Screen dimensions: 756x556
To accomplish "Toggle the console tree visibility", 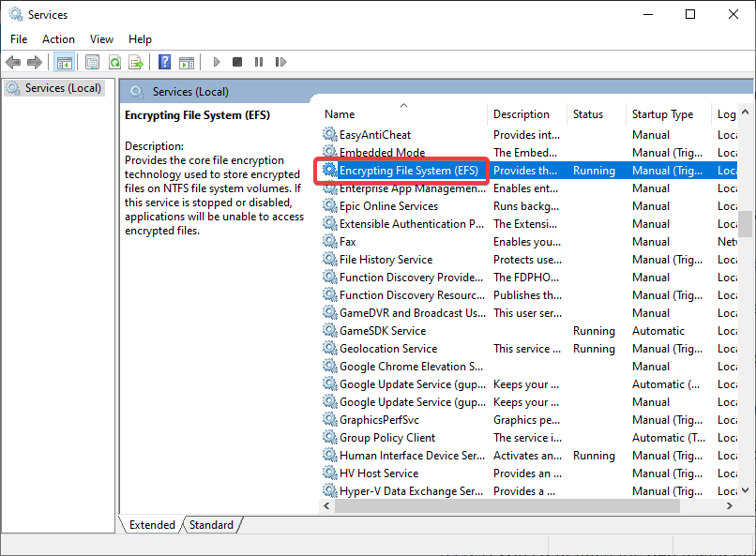I will click(63, 62).
